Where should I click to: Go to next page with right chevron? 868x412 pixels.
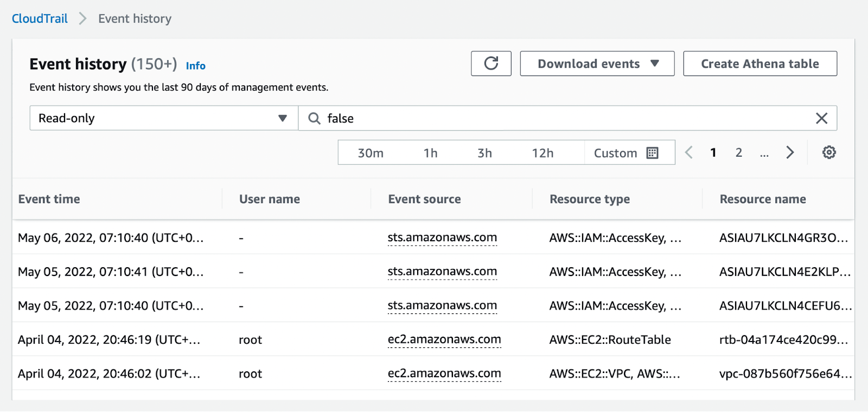[x=790, y=153]
